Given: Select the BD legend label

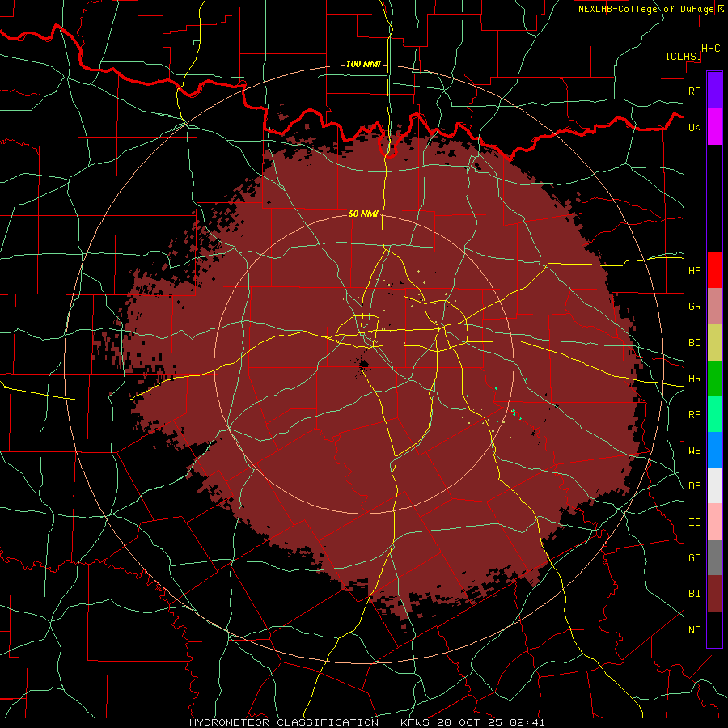Looking at the screenshot, I should [694, 343].
